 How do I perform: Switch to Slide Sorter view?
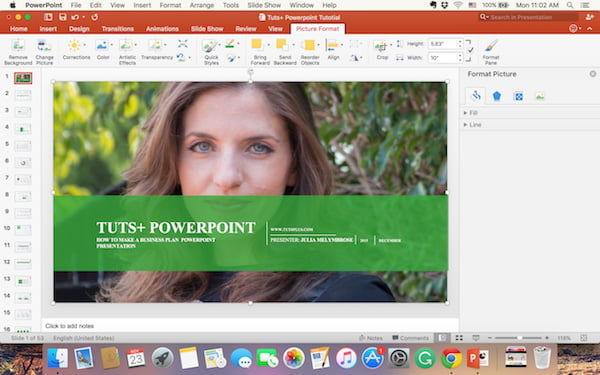pos(459,338)
